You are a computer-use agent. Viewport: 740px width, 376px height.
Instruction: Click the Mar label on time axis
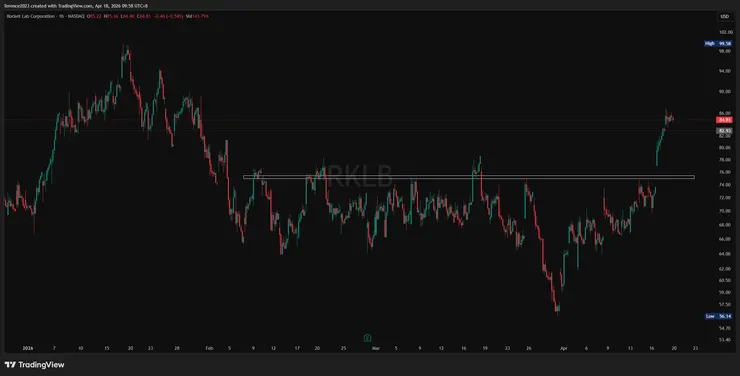(375, 348)
